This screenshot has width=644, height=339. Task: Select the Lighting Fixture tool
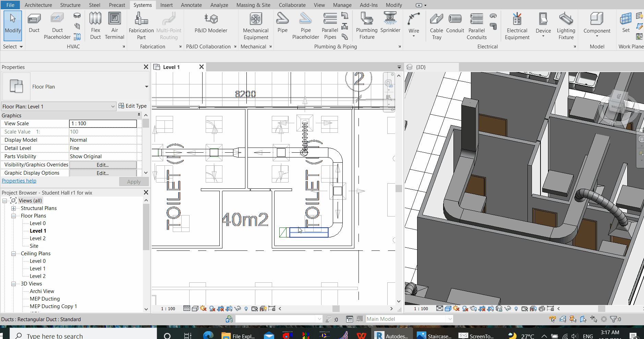pos(566,26)
